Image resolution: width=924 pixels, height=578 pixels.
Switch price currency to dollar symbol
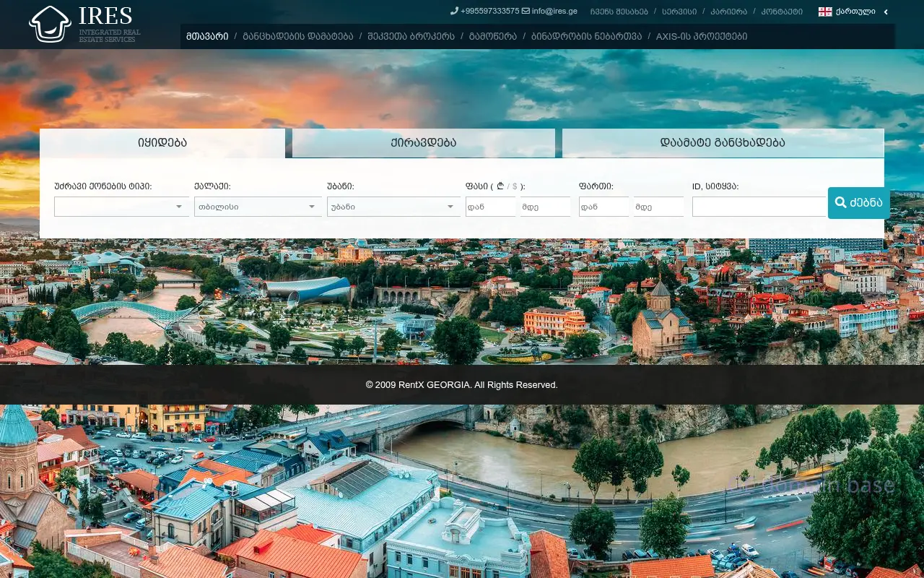tap(515, 186)
